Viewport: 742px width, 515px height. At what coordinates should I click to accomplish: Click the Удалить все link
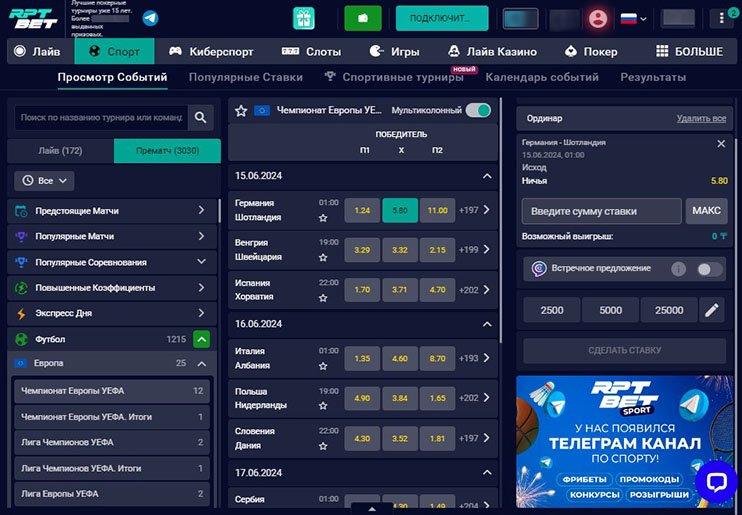coord(701,119)
